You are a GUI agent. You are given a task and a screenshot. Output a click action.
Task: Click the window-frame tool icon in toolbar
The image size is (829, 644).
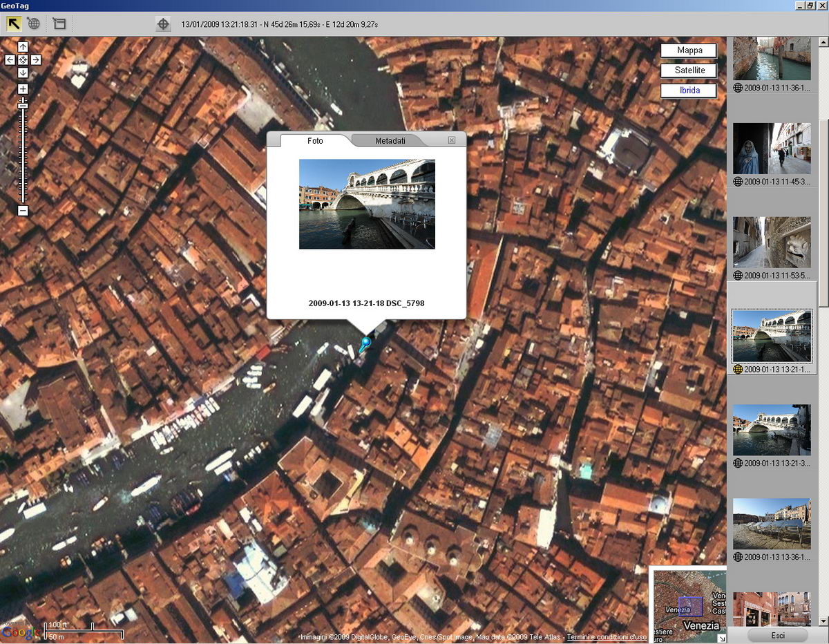[x=59, y=23]
